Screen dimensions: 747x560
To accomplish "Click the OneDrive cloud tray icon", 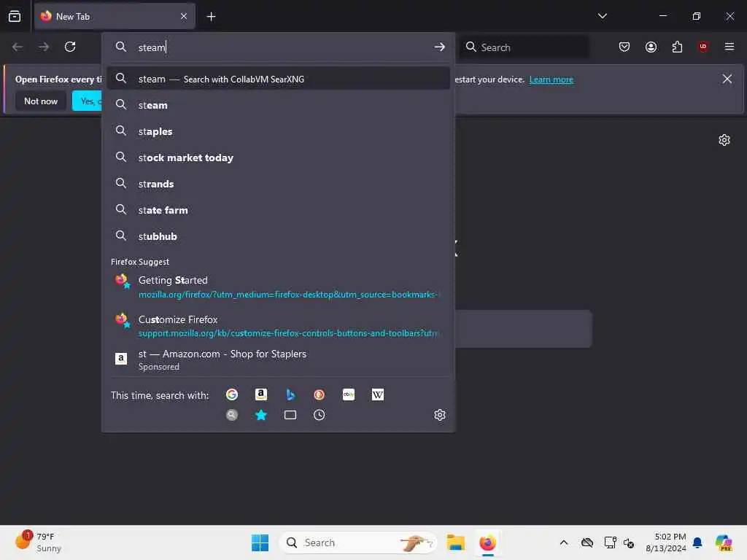I will 587,542.
